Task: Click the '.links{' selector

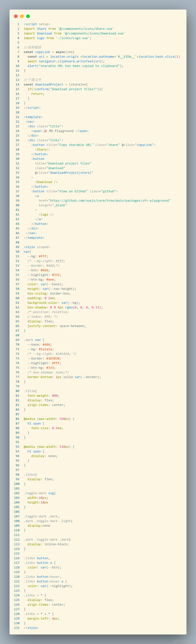Action: (30, 475)
